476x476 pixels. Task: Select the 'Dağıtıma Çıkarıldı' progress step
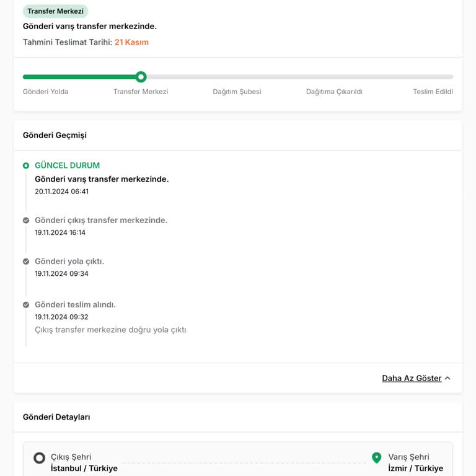coord(334,92)
